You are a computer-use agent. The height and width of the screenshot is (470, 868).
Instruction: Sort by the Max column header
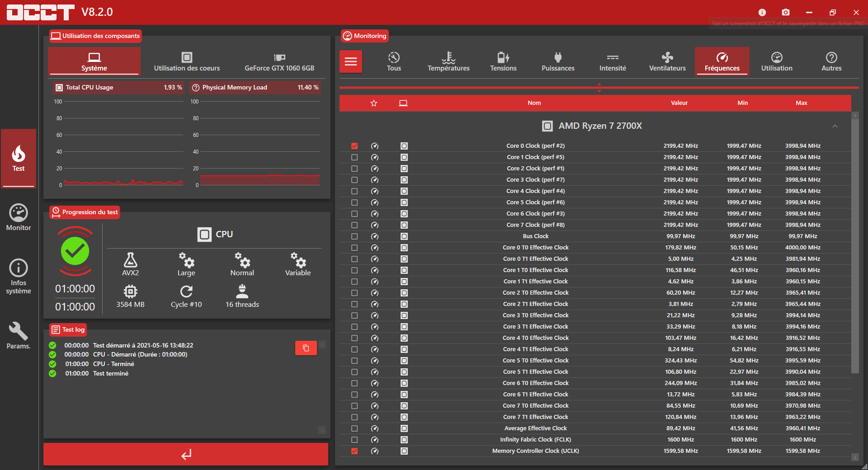coord(801,103)
